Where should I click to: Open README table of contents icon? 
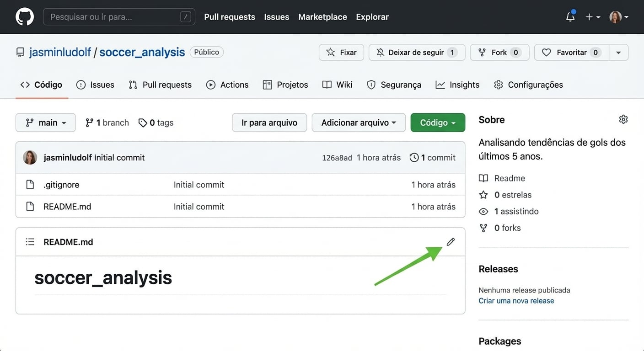click(x=30, y=242)
